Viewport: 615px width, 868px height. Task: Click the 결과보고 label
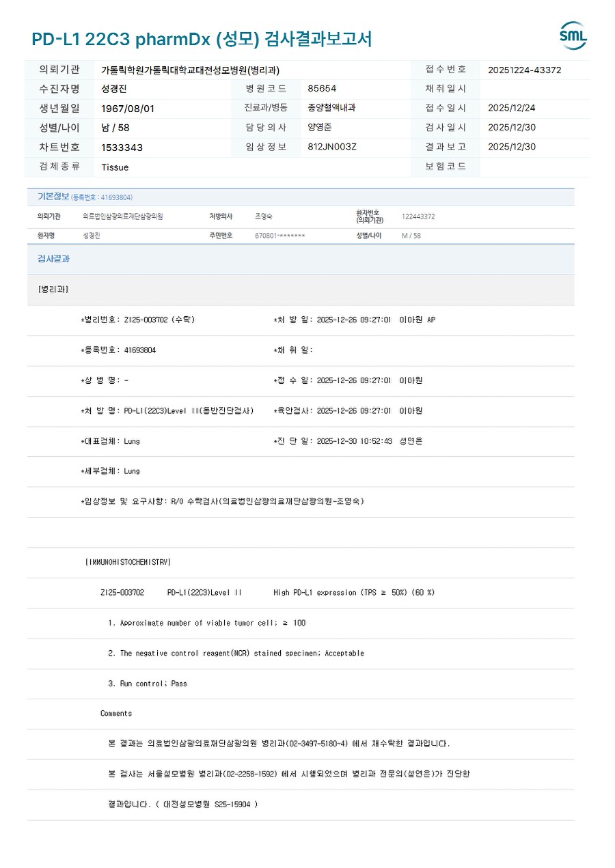click(x=446, y=147)
